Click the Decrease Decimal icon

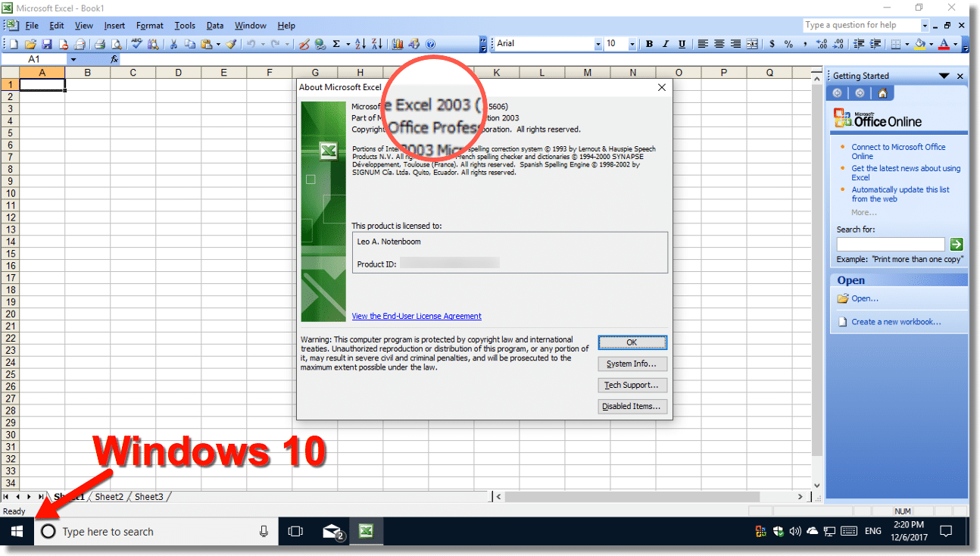[x=838, y=44]
